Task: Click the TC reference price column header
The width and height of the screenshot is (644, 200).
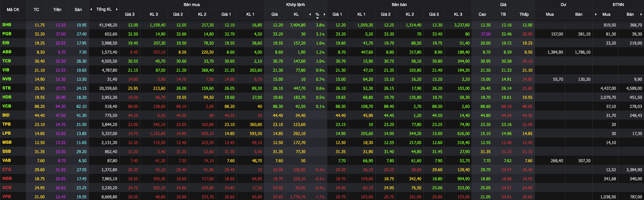Action: (36, 10)
